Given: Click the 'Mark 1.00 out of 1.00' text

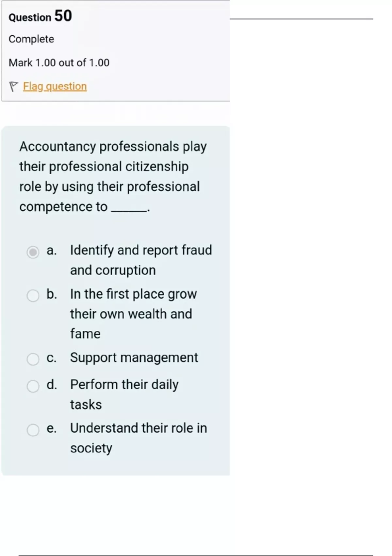Looking at the screenshot, I should [59, 62].
